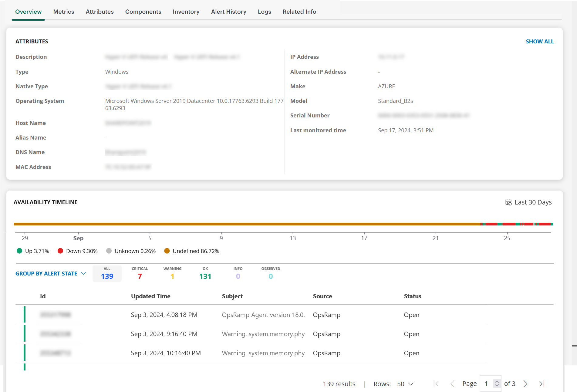
Task: Open alert updated Sep 3, 2024, 4:08:18 PM
Action: tap(251, 315)
